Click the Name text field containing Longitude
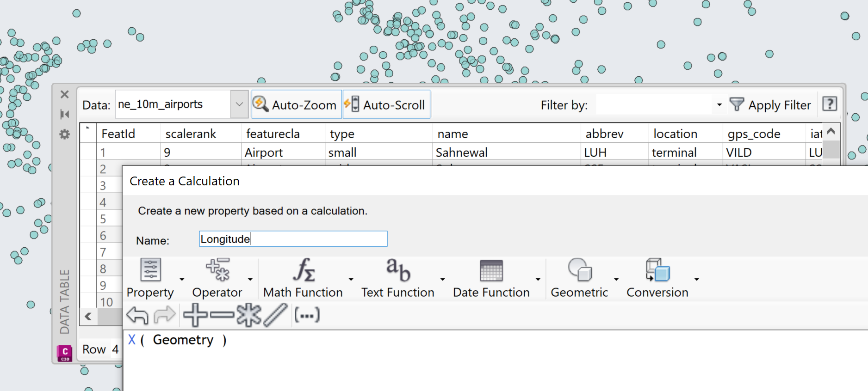 pos(293,239)
